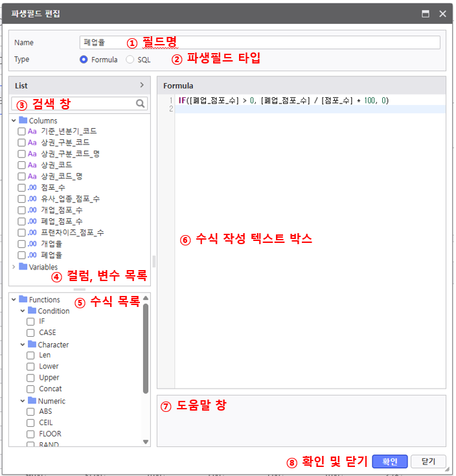
Task: Select the Formula type radio button
Action: pos(84,60)
